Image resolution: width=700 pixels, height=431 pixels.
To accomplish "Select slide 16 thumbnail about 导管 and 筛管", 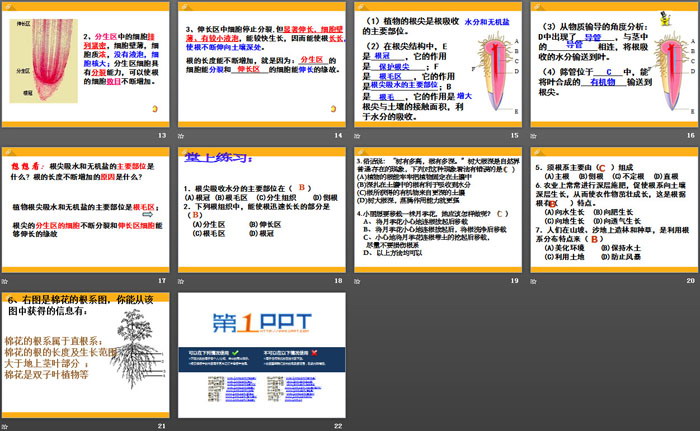I will 614,65.
